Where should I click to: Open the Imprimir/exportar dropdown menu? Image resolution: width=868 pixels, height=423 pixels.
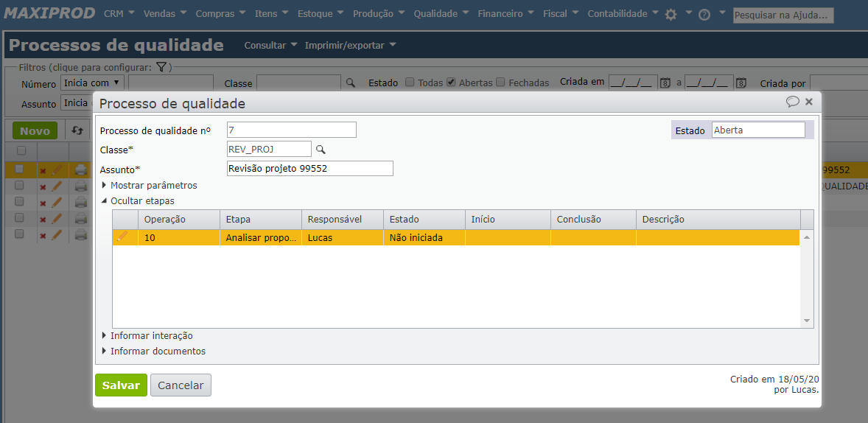tap(351, 46)
